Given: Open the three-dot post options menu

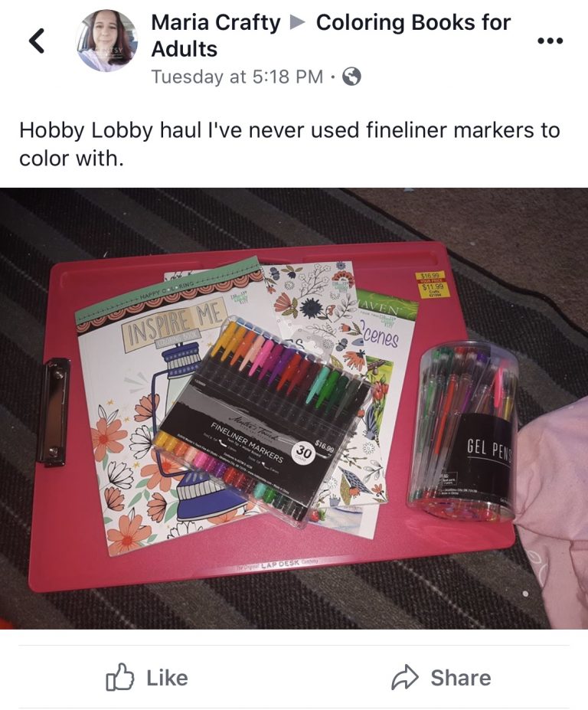Looking at the screenshot, I should click(550, 41).
